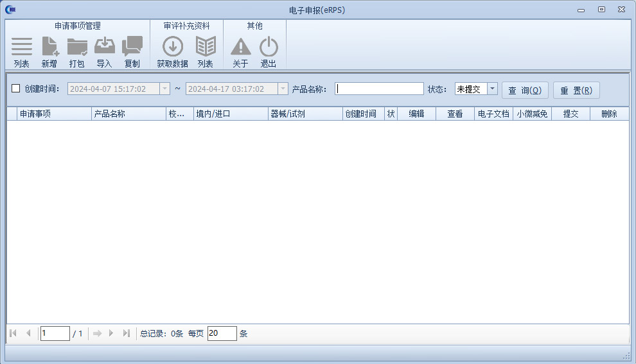Screen dimensions: 636x364
Task: Open the 状态 status dropdown
Action: [x=492, y=89]
